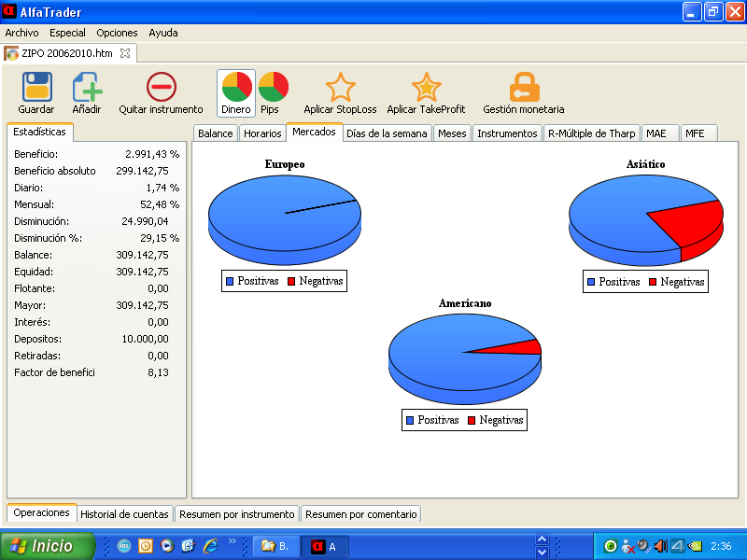The height and width of the screenshot is (560, 747).
Task: Click red Negativas swatch in Asiático legend
Action: (653, 282)
